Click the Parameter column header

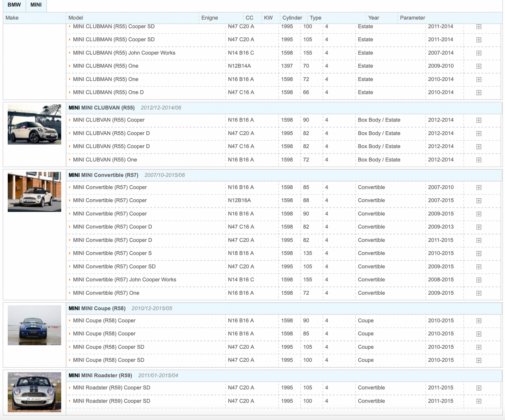(x=412, y=18)
